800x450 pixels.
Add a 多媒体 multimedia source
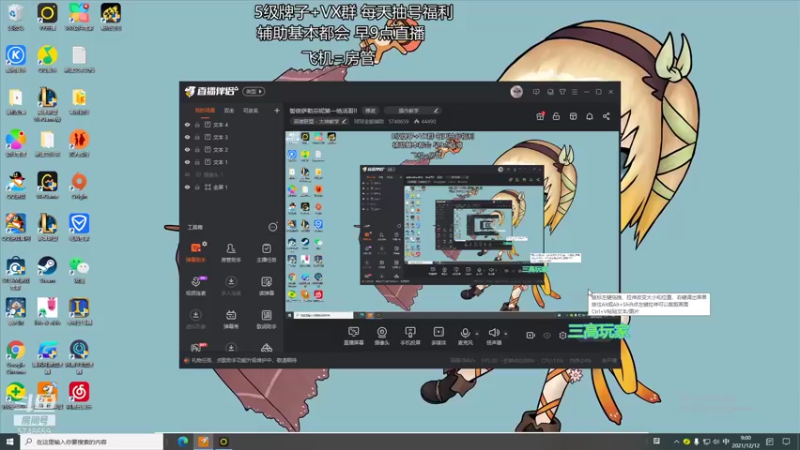(x=439, y=336)
